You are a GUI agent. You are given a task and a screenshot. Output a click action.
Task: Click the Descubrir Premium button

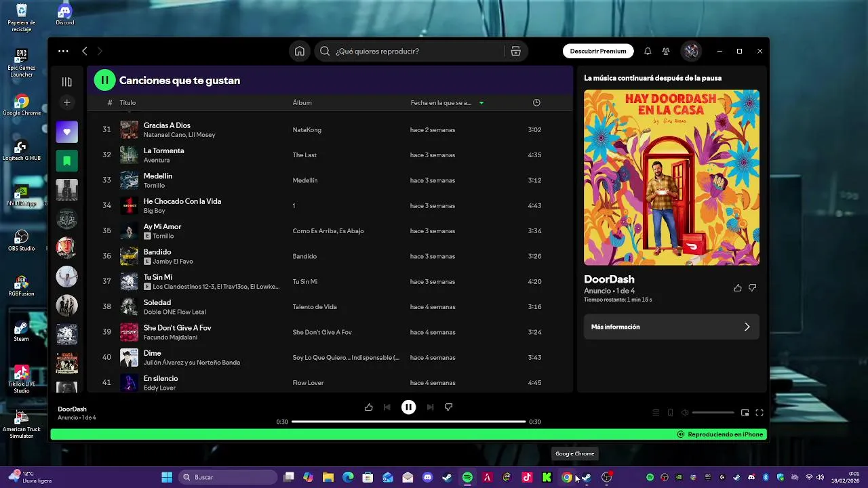click(x=598, y=51)
